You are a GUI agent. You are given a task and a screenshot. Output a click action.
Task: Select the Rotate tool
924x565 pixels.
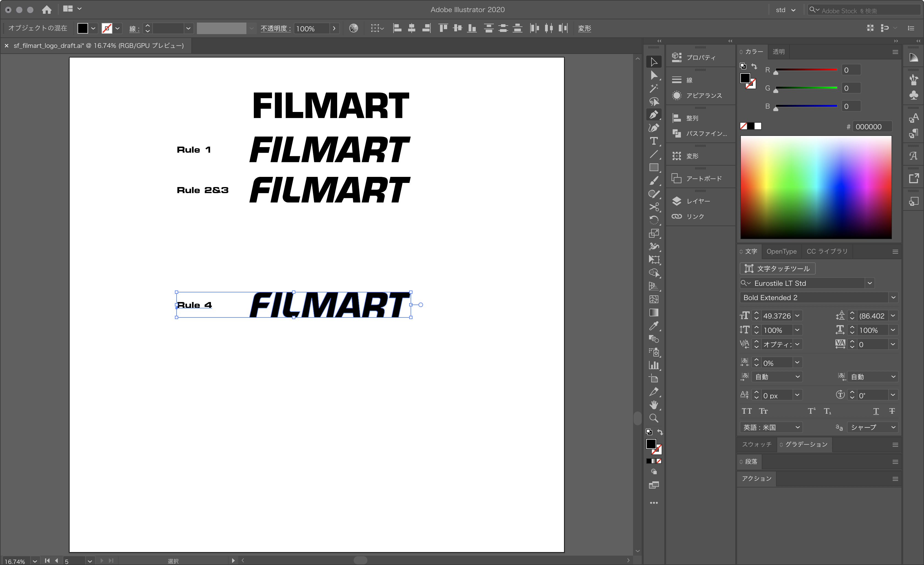[654, 220]
